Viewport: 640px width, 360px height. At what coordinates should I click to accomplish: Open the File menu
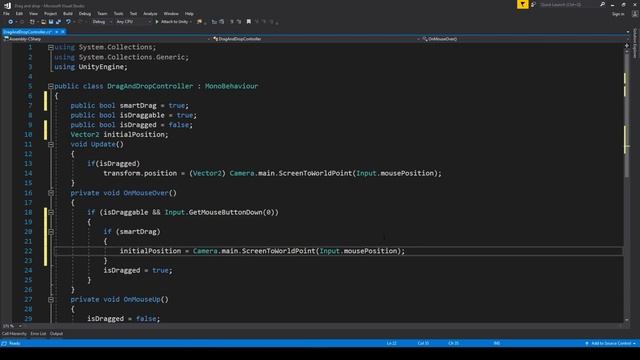[x=6, y=14]
